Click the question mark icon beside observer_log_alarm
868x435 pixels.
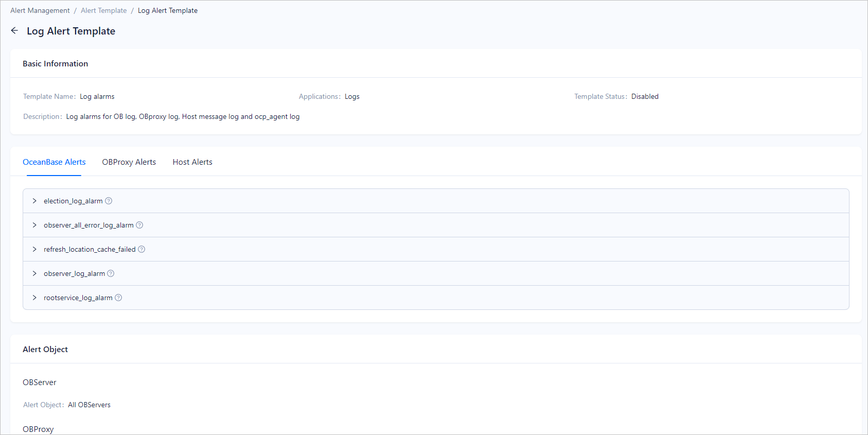[x=111, y=273]
